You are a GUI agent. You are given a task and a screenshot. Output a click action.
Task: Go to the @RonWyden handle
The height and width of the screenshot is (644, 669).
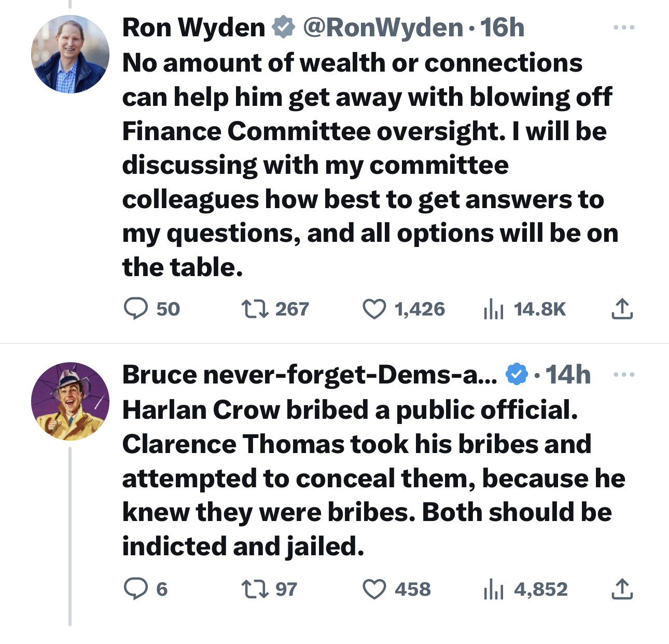pos(383,28)
